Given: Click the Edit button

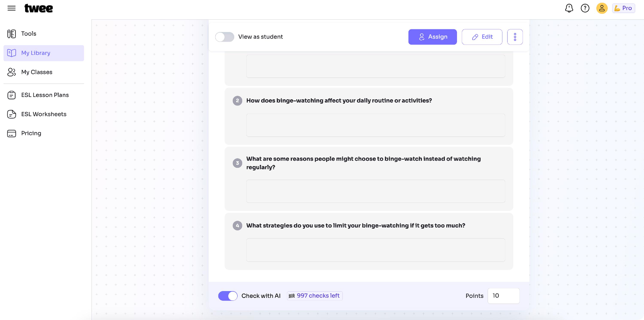Looking at the screenshot, I should click(482, 37).
